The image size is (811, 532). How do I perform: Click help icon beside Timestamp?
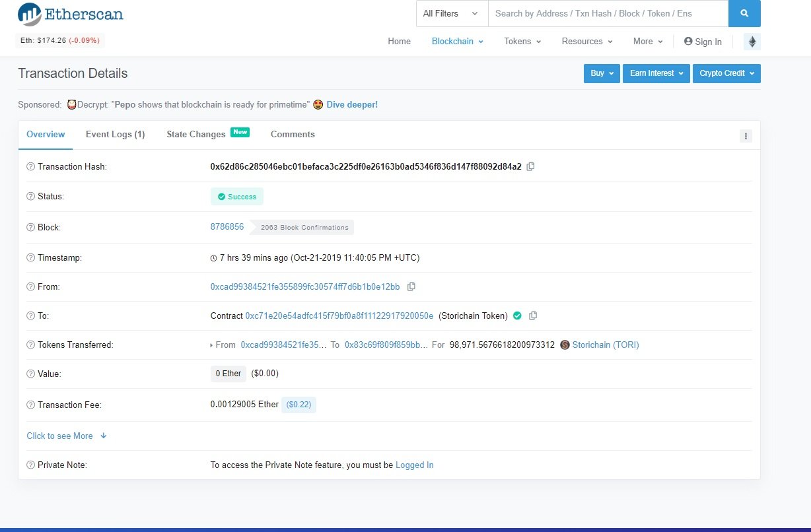click(30, 258)
